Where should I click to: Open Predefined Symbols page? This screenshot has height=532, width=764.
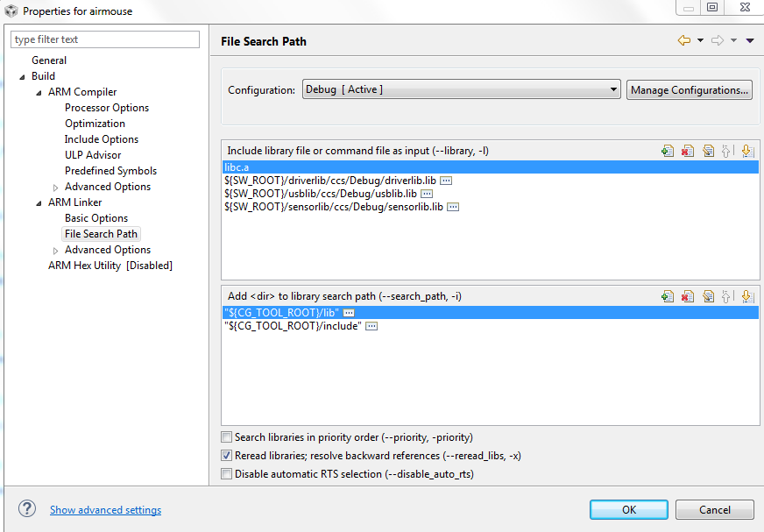tap(110, 171)
